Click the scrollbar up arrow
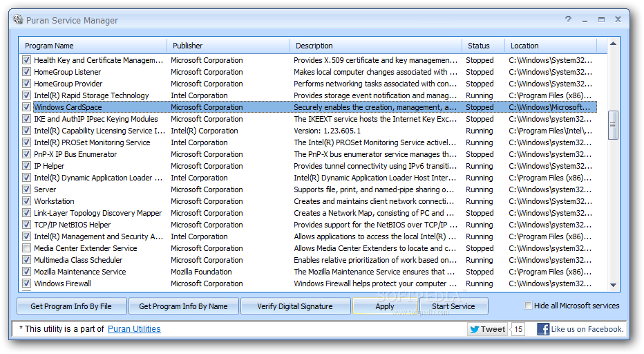 [x=613, y=44]
